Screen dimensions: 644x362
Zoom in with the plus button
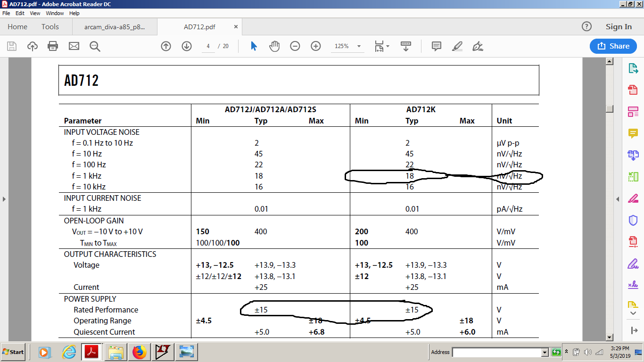pyautogui.click(x=316, y=46)
